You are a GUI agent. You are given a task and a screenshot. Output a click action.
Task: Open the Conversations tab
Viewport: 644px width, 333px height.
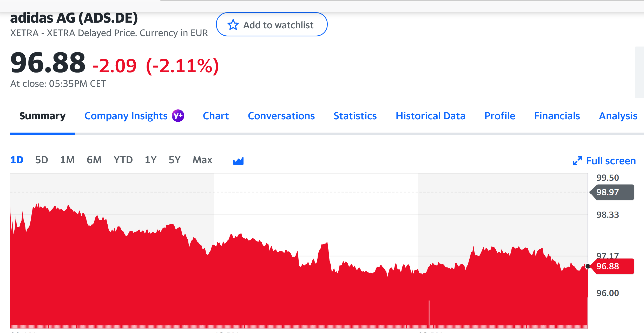281,116
